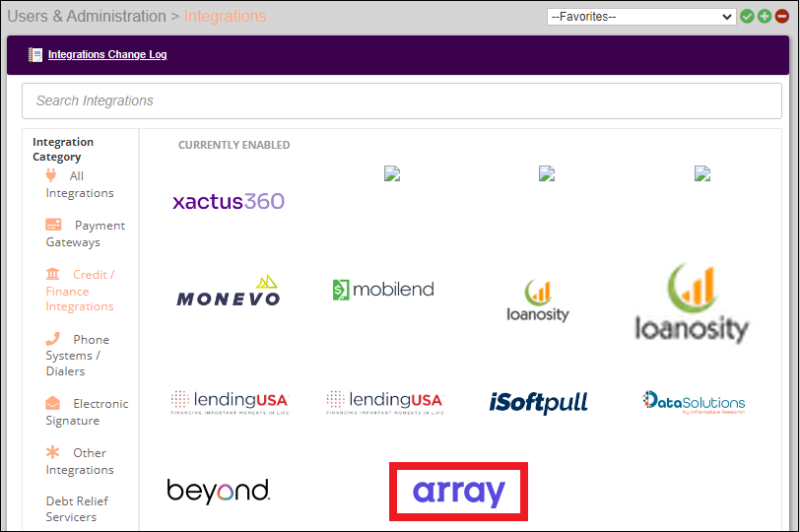Open the large loanosity logo integration
Viewport: 800px width, 532px height.
(692, 303)
